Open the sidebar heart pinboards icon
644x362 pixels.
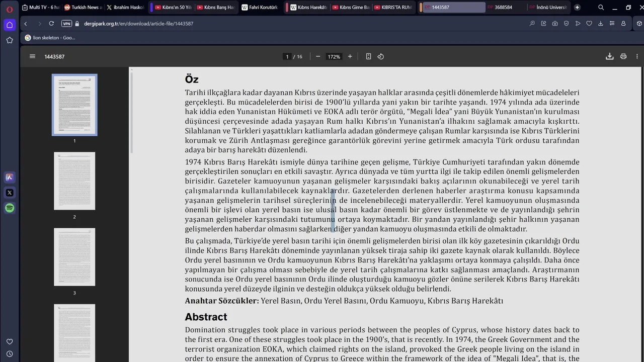pos(10,342)
